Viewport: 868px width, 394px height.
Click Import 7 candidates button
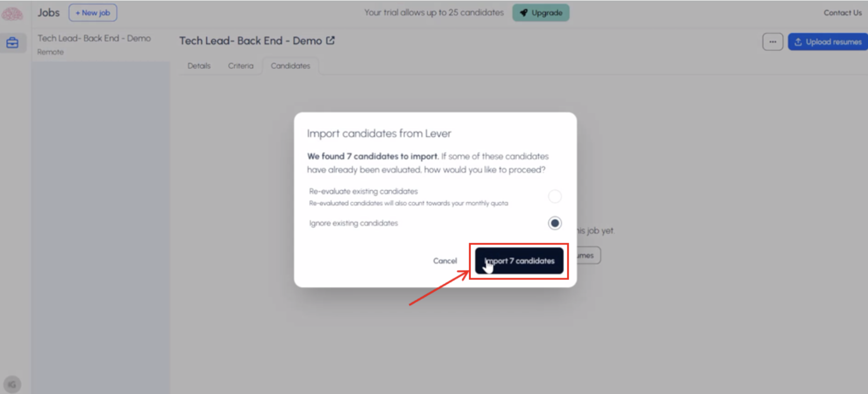coord(519,261)
